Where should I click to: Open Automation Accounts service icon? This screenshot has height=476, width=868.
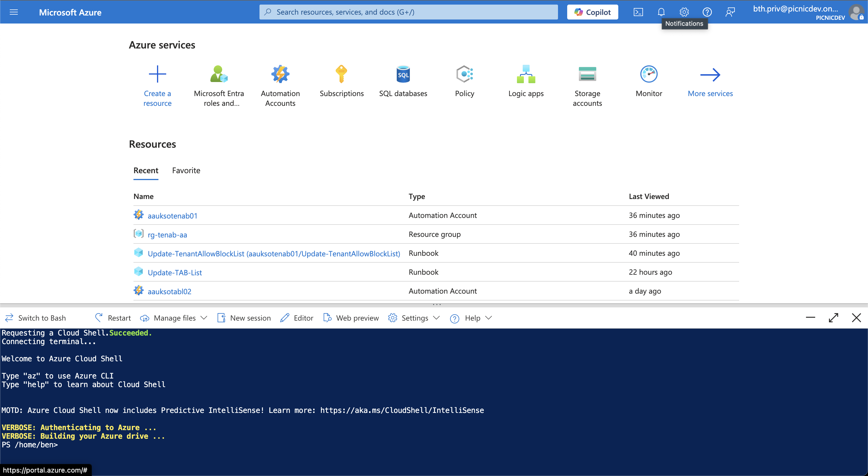pyautogui.click(x=280, y=74)
